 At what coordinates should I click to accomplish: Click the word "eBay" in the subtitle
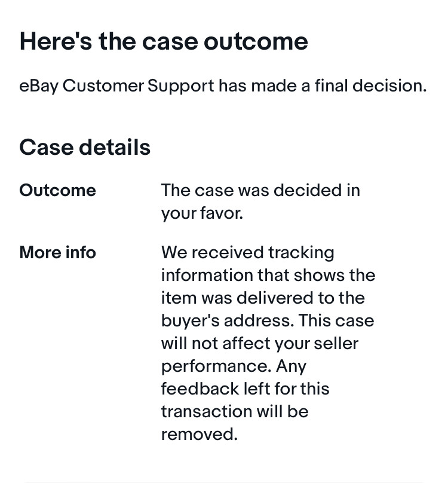[x=38, y=85]
